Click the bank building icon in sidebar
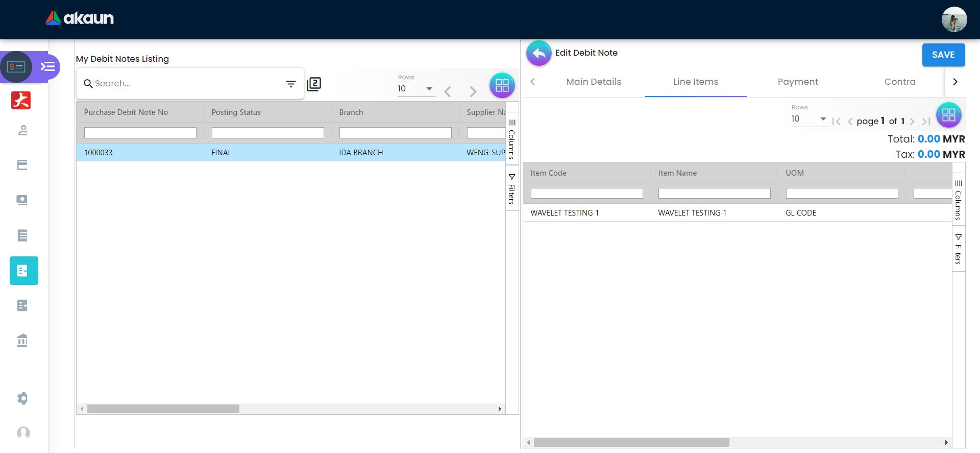980x453 pixels. pyautogui.click(x=22, y=340)
